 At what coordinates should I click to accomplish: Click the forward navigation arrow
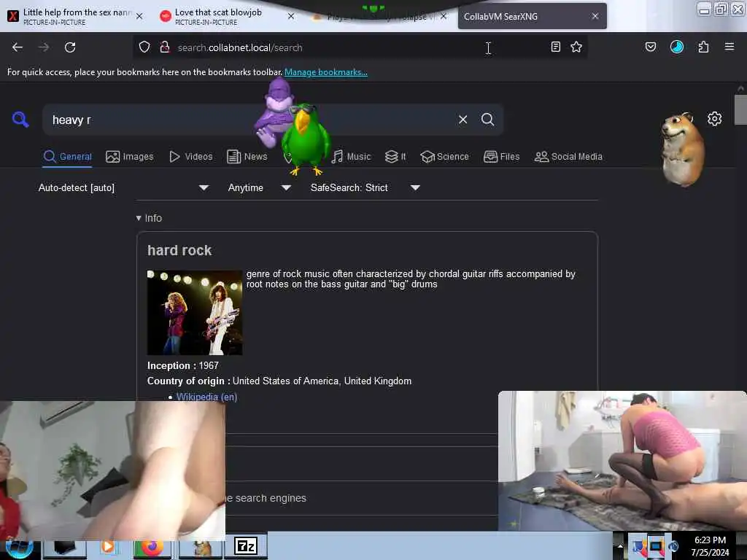click(x=43, y=47)
